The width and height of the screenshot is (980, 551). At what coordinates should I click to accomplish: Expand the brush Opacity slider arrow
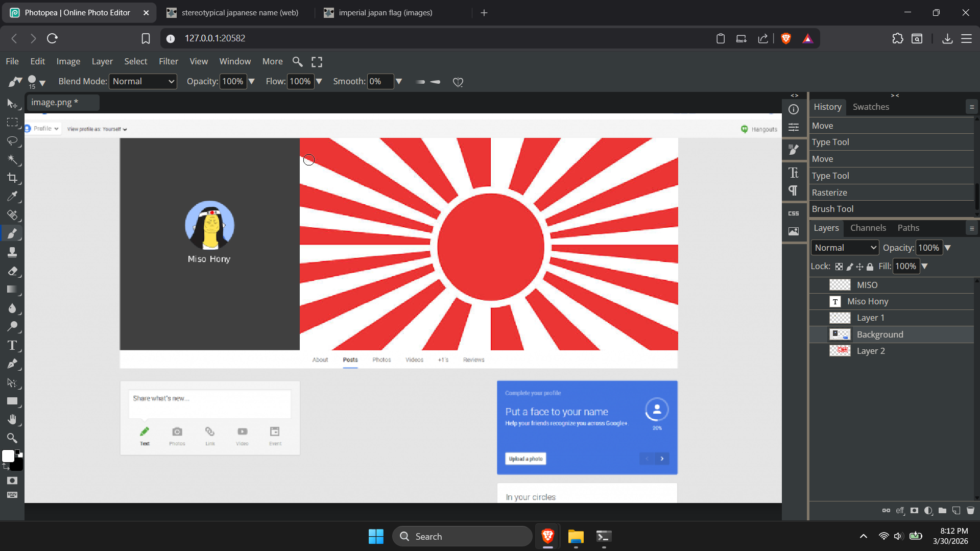[251, 82]
